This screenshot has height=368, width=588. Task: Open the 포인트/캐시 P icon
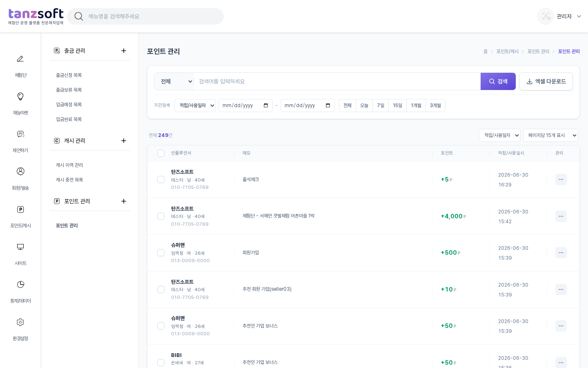[20, 209]
